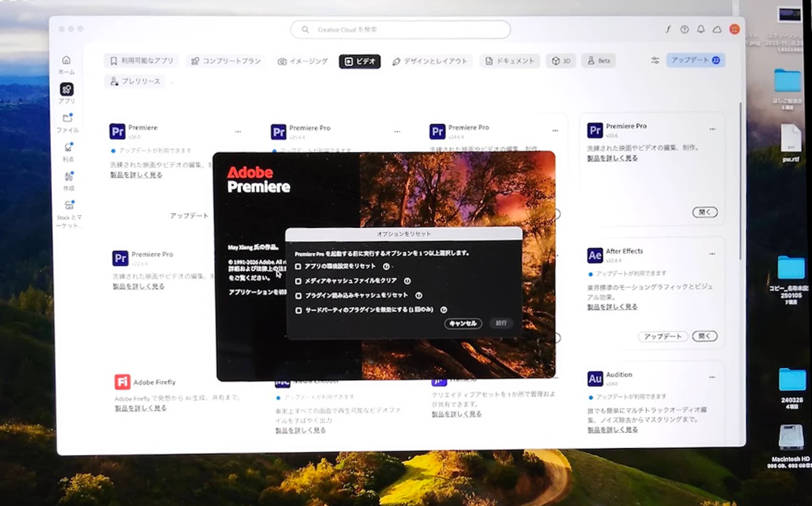Open the notifications bell

700,29
